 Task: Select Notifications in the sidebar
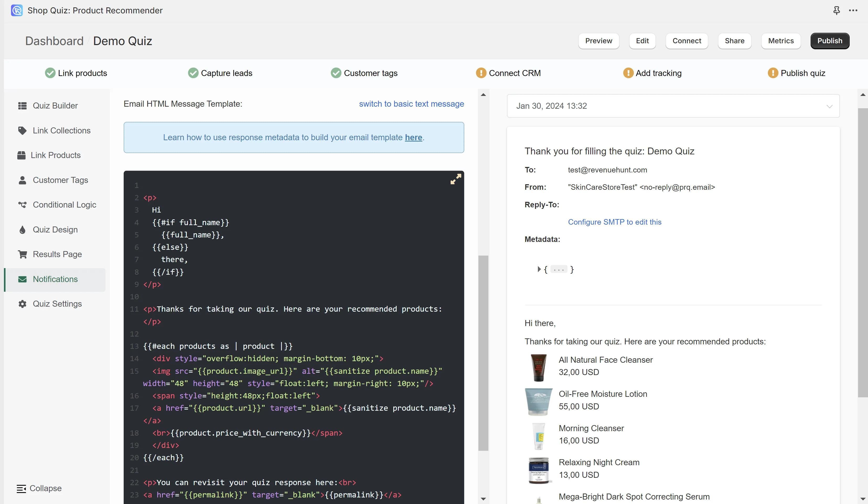55,279
